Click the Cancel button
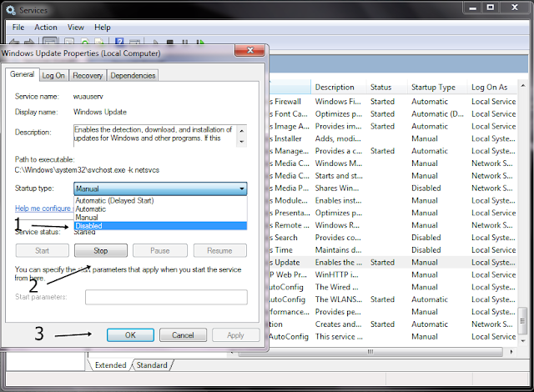 pos(183,335)
